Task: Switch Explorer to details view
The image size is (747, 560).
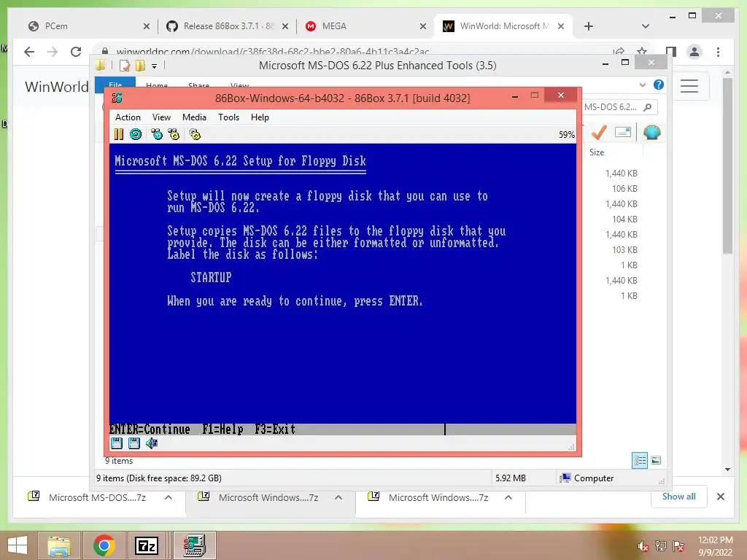Action: (x=640, y=461)
